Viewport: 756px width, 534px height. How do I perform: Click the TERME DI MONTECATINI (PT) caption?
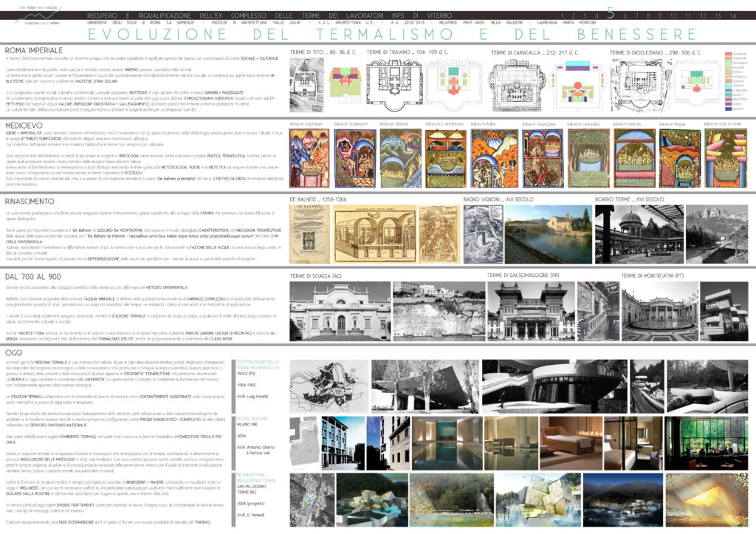(x=653, y=275)
